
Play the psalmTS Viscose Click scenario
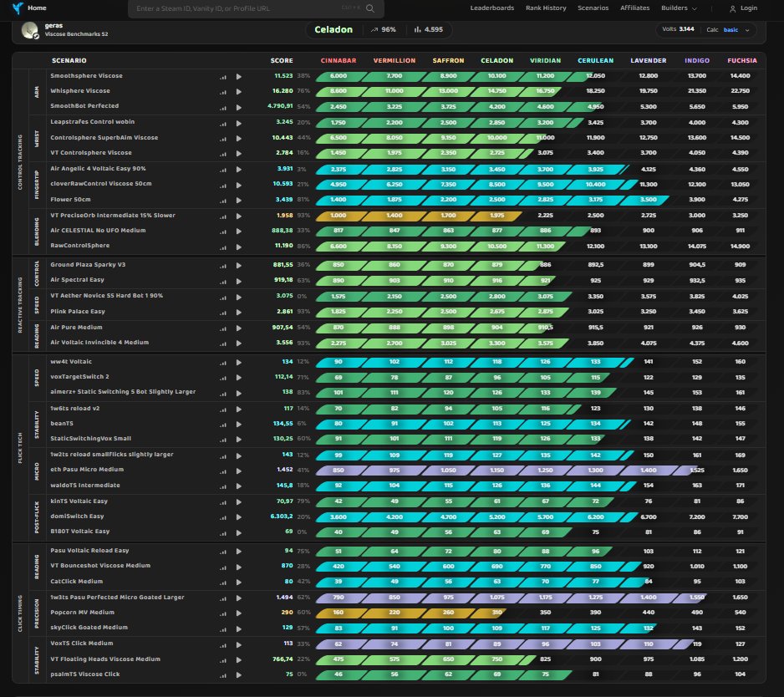(239, 675)
